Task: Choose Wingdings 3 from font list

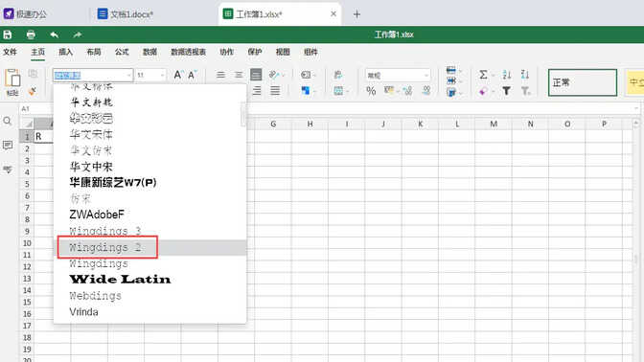Action: pyautogui.click(x=149, y=231)
